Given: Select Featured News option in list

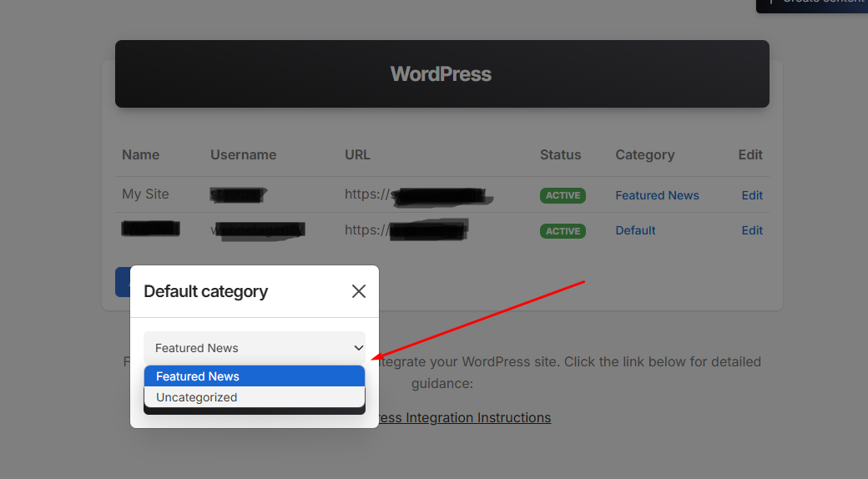Looking at the screenshot, I should tap(255, 376).
